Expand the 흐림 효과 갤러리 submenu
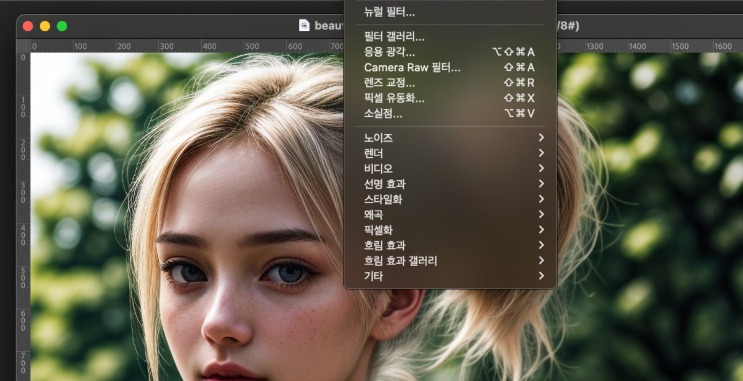This screenshot has height=381, width=743. tap(450, 261)
